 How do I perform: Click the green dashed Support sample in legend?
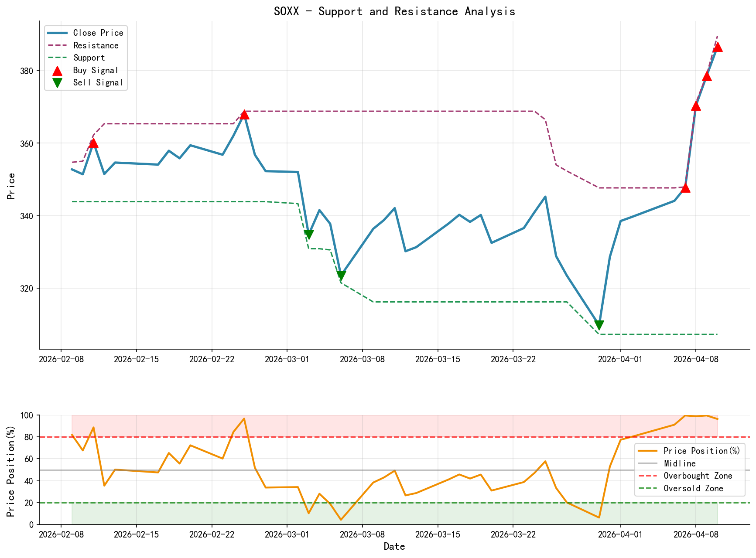click(x=57, y=58)
